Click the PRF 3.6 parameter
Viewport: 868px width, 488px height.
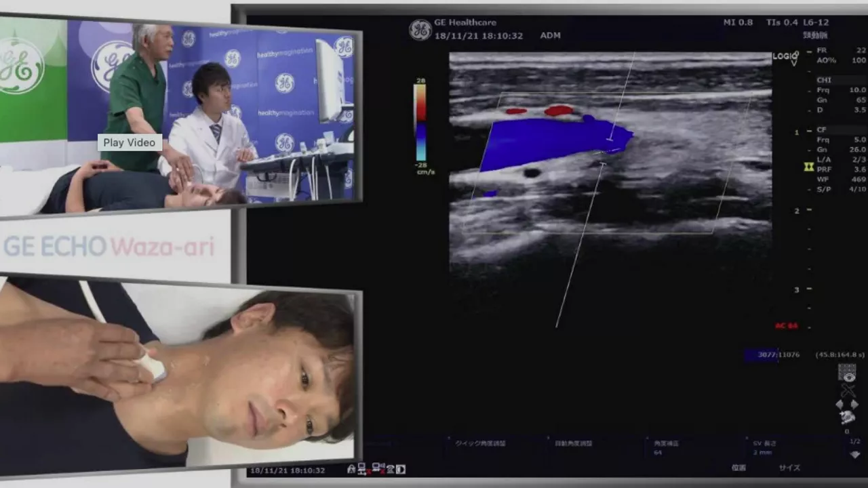tap(842, 169)
